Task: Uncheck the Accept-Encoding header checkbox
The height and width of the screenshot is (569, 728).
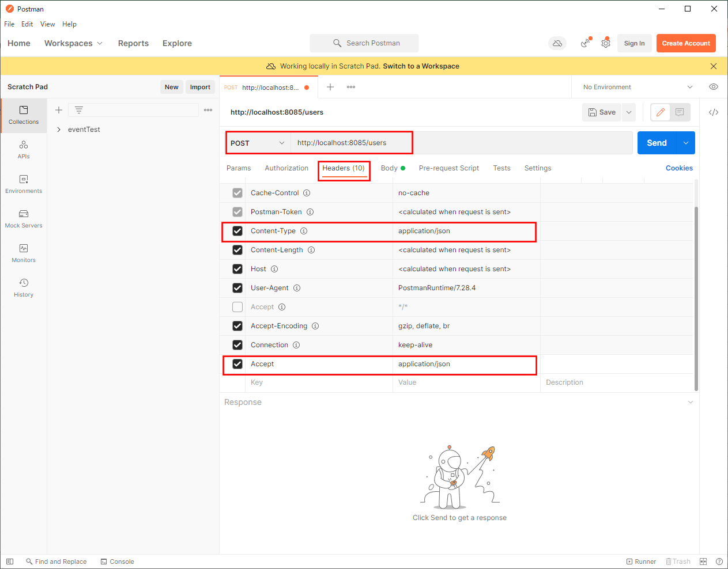Action: coord(237,326)
